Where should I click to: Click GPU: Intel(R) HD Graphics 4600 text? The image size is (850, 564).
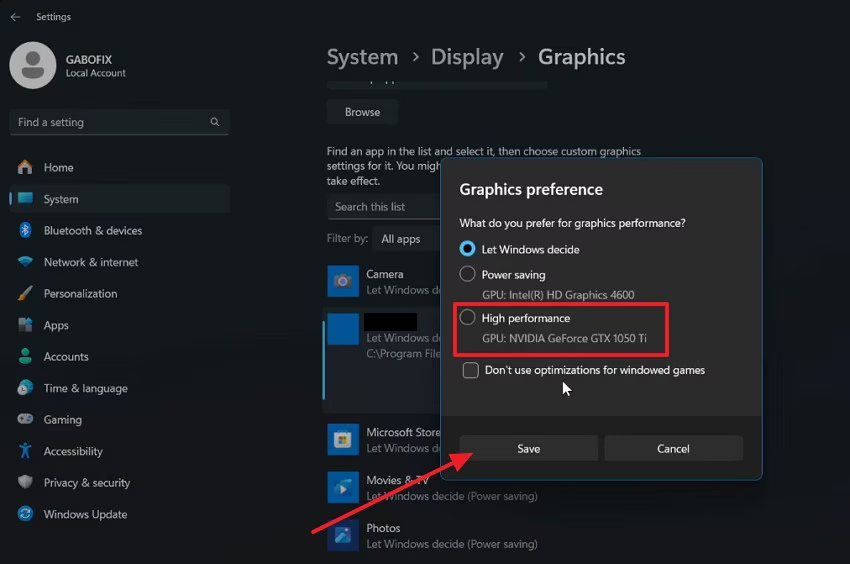558,294
